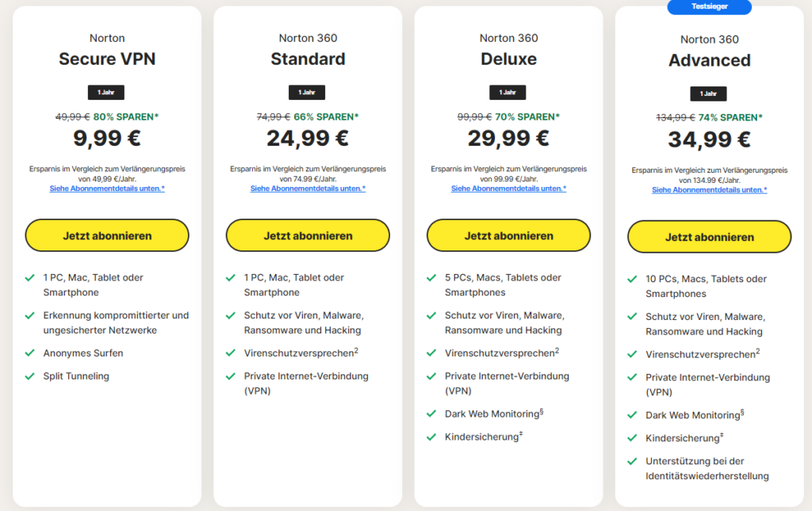Choose the 1 Jahr term on Standard
This screenshot has height=511, width=812.
coord(307,92)
